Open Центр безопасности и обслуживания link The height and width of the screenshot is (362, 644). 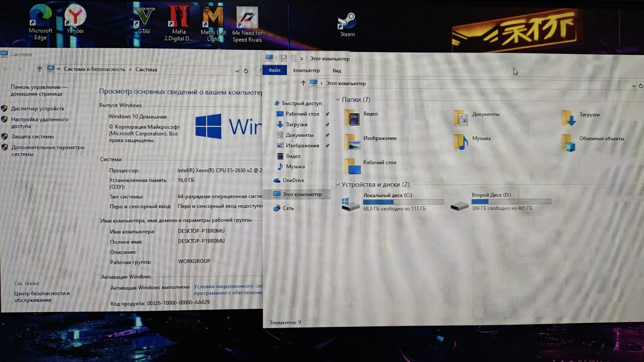coord(42,297)
